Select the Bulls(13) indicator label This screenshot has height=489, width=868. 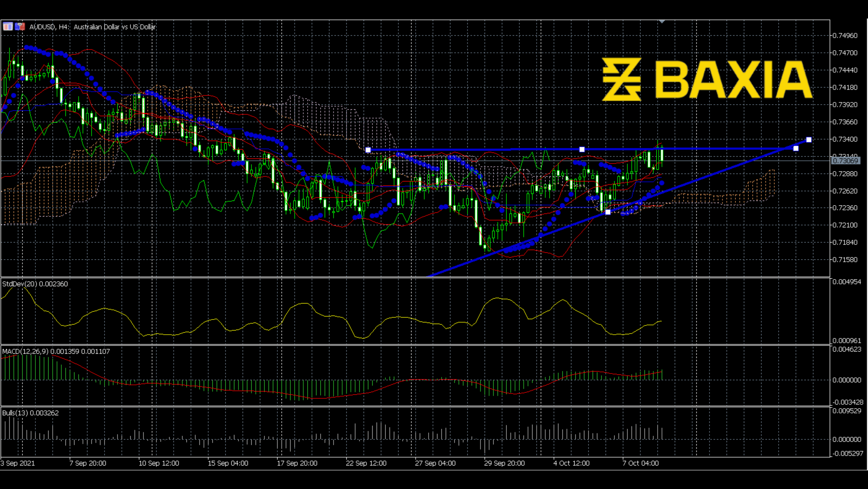[x=30, y=413]
